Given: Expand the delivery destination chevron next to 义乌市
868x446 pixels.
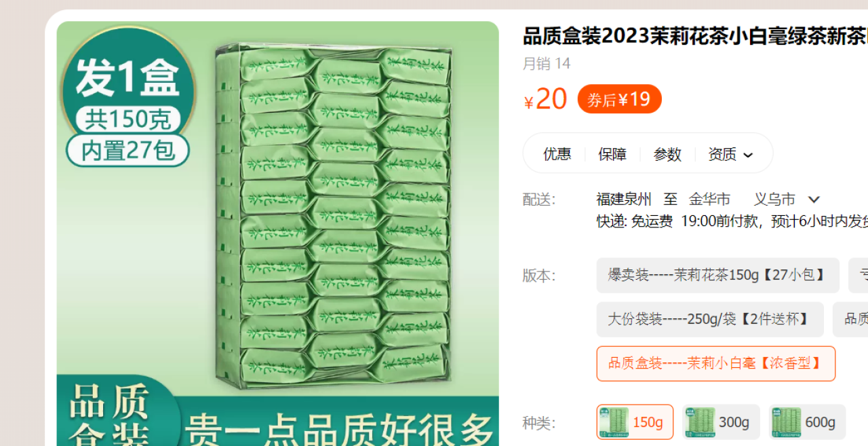Looking at the screenshot, I should point(814,200).
